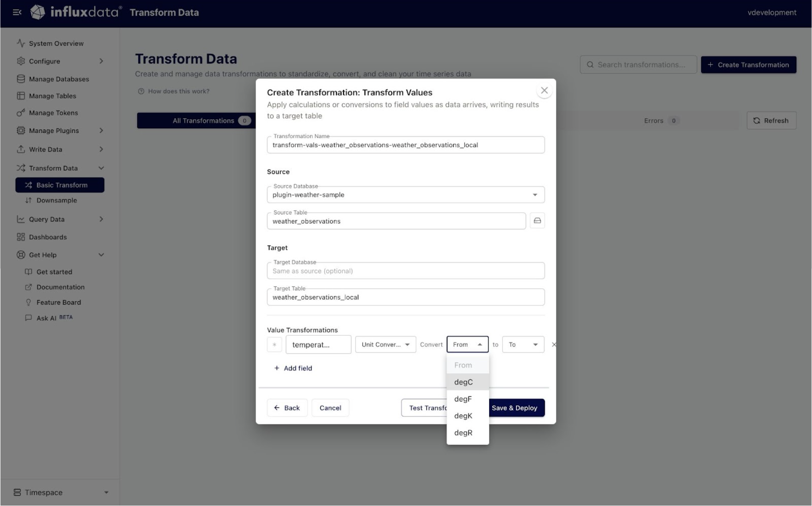This screenshot has height=506, width=812.
Task: Click the Test Transformation button
Action: (x=424, y=408)
